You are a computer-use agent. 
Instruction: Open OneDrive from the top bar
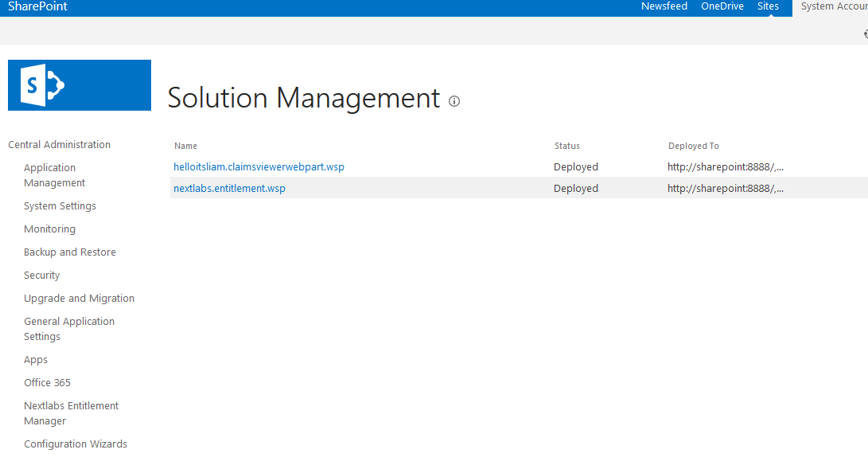tap(722, 6)
